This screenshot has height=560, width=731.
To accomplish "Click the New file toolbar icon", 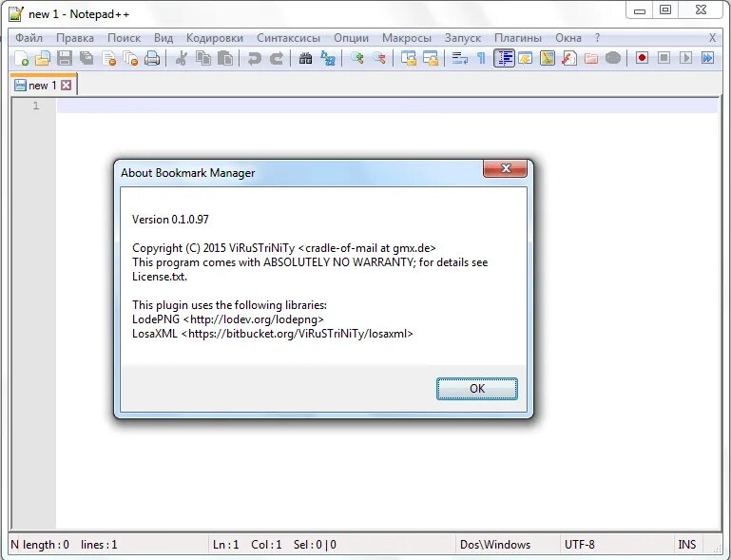I will pyautogui.click(x=21, y=58).
